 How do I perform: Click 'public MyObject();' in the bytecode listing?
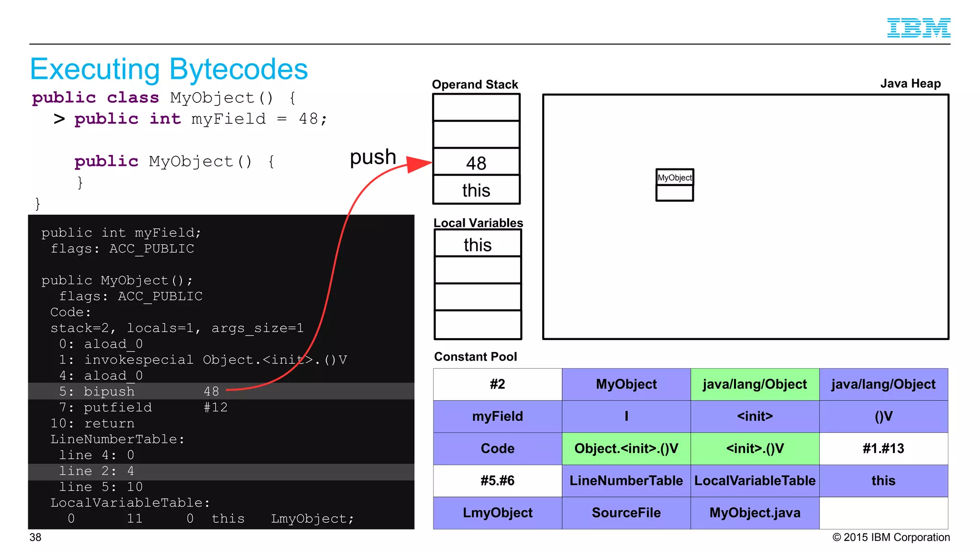pyautogui.click(x=117, y=280)
